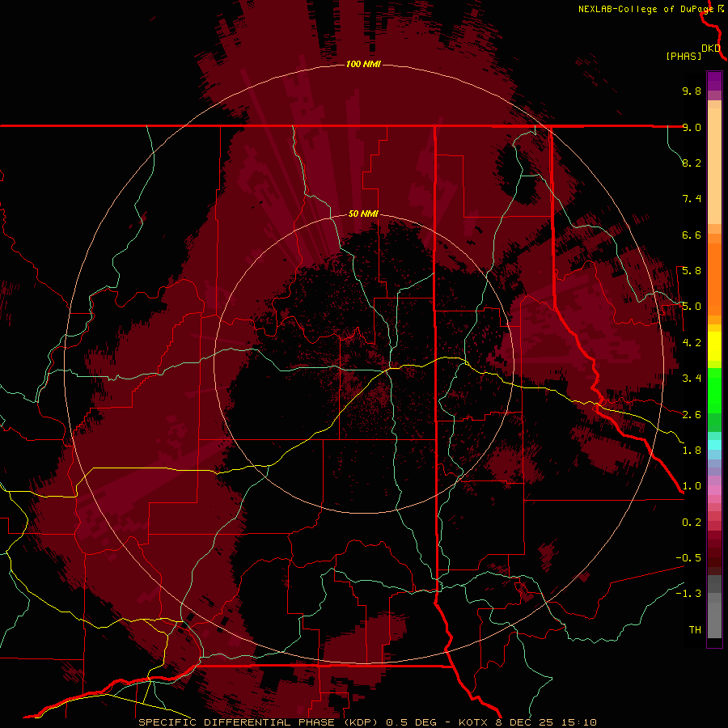The width and height of the screenshot is (728, 728).
Task: Pick the cyan swatch on color bar
Action: coord(714,445)
